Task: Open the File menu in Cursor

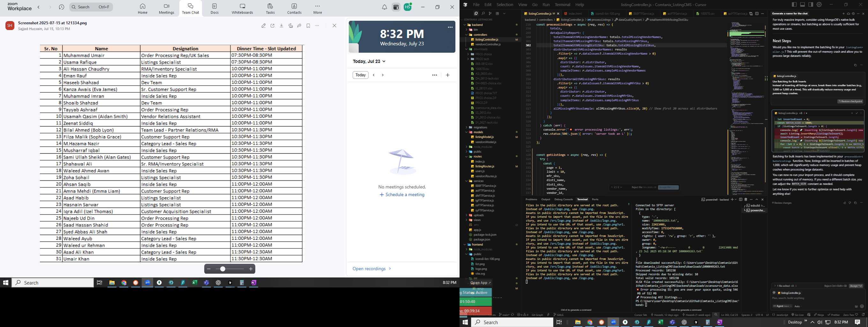Action: coord(476,5)
